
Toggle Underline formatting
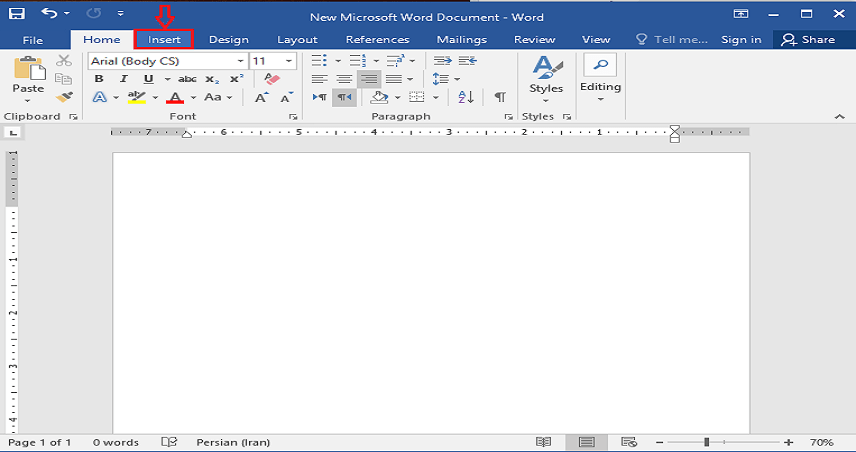(148, 79)
